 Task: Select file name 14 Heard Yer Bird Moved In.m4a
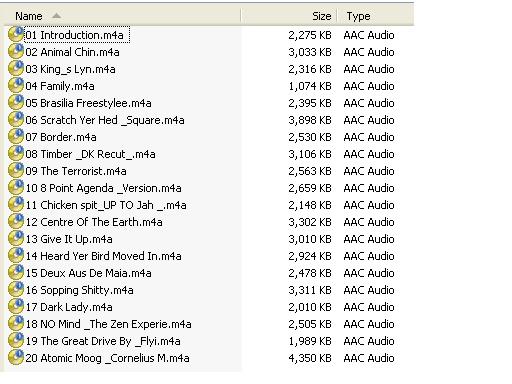(x=103, y=256)
